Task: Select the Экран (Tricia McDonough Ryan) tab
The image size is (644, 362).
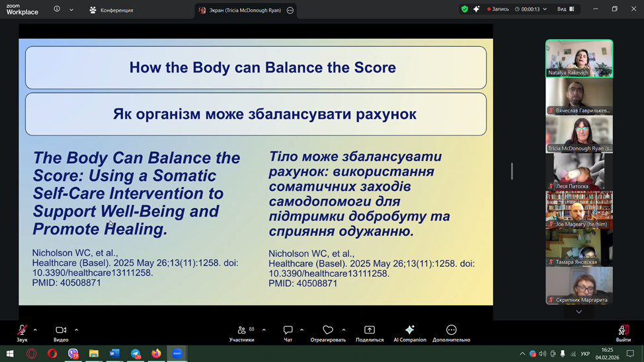Action: 241,10
